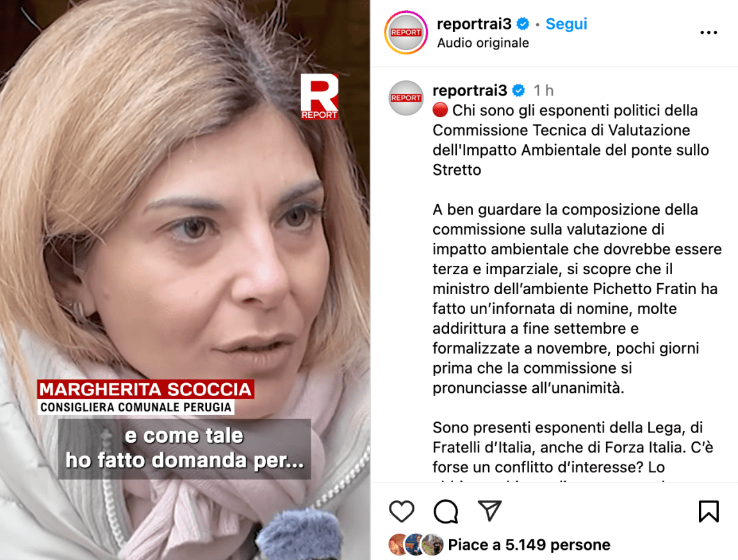Image resolution: width=738 pixels, height=560 pixels.
Task: Open the three-dot more options menu
Action: [x=709, y=33]
